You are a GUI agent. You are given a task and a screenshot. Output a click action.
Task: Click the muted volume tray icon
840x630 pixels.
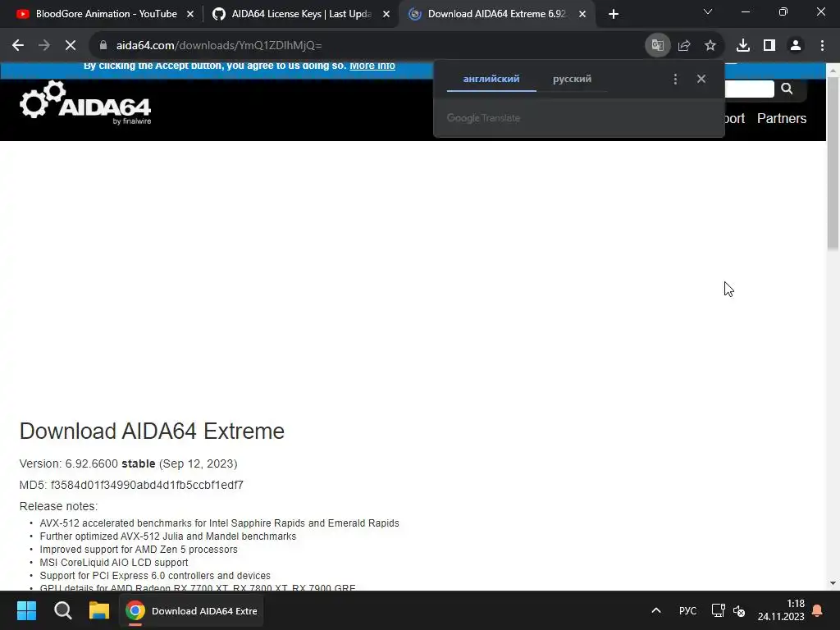[x=739, y=610]
